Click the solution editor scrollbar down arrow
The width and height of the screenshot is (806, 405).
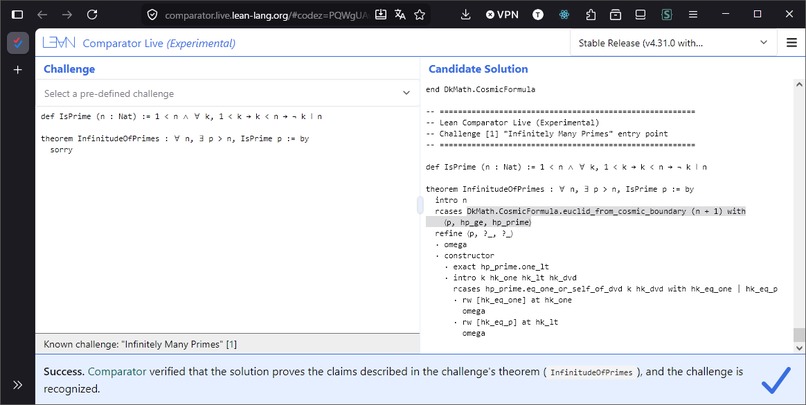click(799, 348)
